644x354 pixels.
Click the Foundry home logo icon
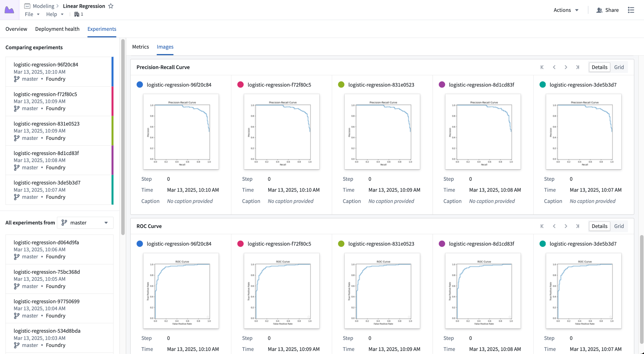pos(9,10)
